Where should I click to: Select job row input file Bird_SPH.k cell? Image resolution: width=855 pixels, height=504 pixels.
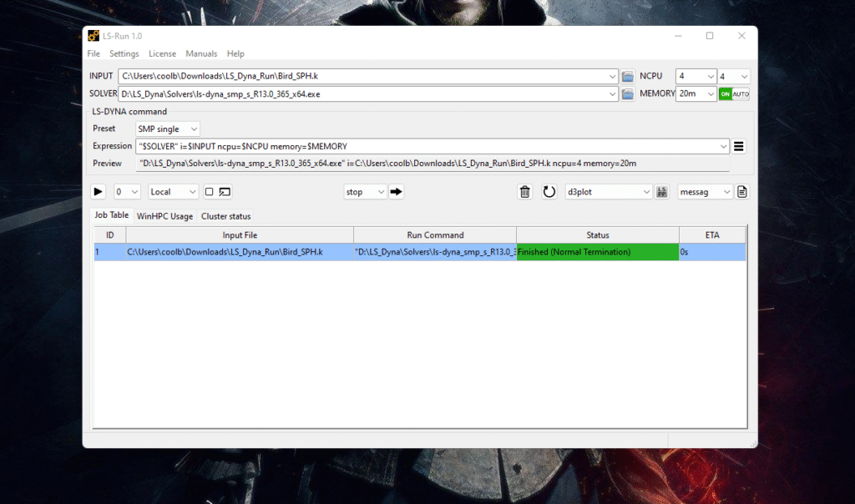coord(240,252)
